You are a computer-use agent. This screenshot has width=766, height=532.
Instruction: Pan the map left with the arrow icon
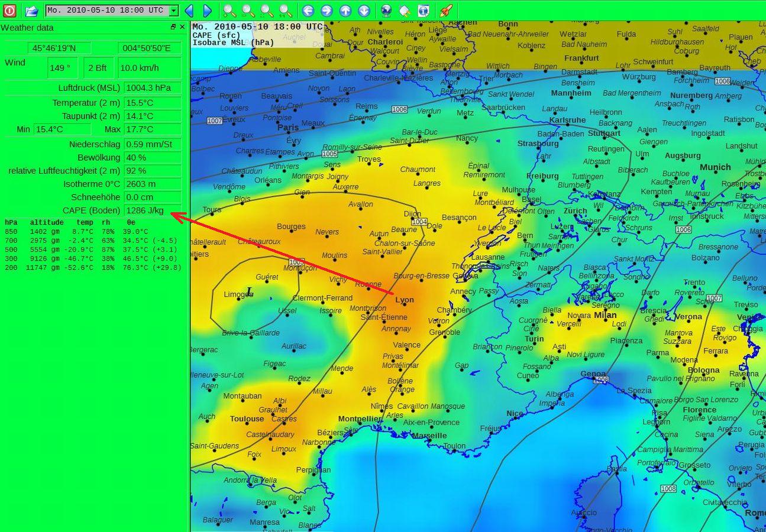tap(308, 10)
